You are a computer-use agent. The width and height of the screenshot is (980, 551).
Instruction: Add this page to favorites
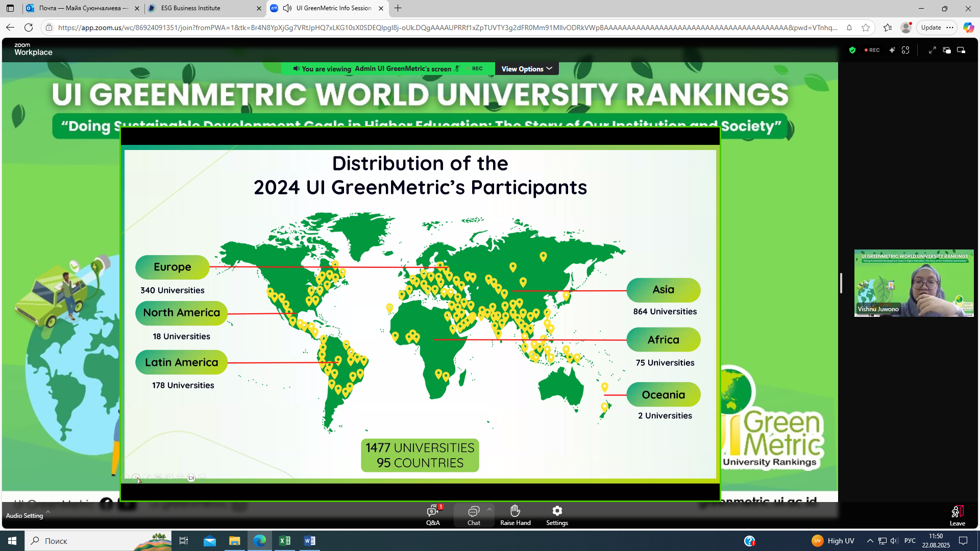click(866, 28)
